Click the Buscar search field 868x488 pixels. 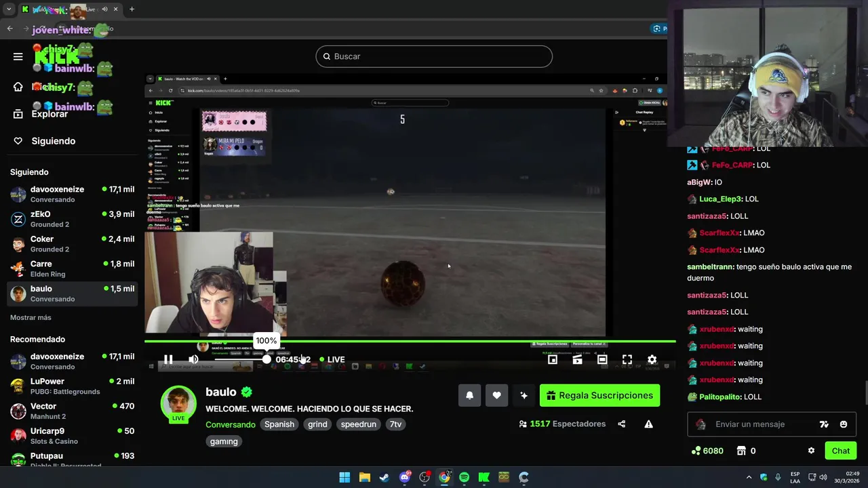point(434,56)
